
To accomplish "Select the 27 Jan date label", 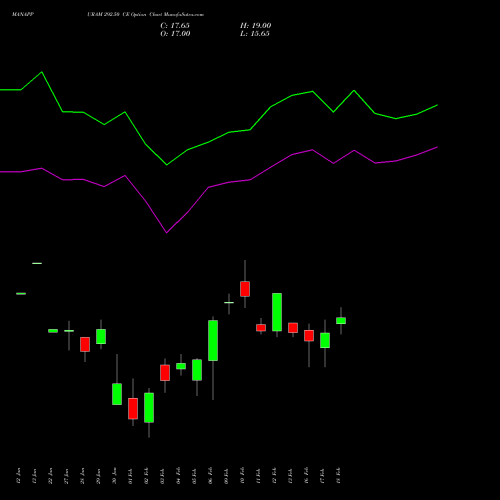I will click(66, 476).
